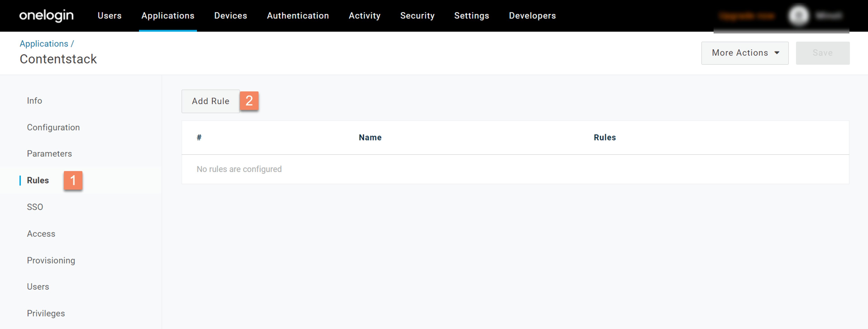This screenshot has width=868, height=329.
Task: Open the Parameters sidebar tab
Action: click(x=49, y=154)
